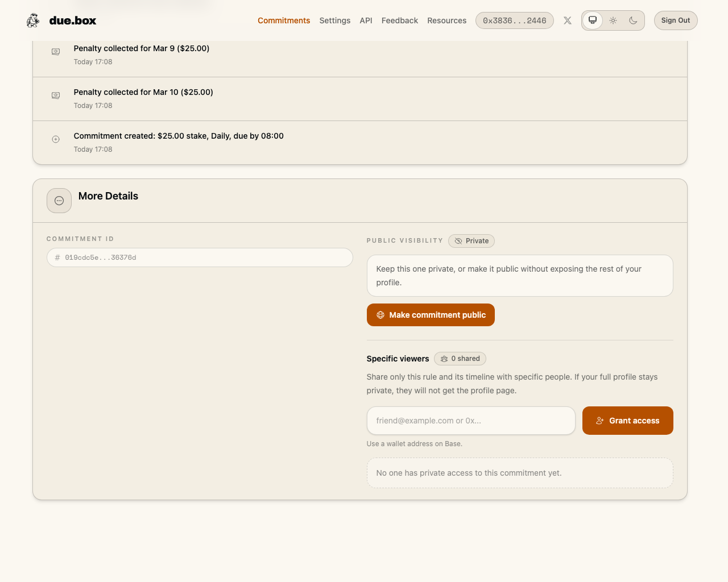Screen dimensions: 728x582
Task: Enable dark theme with moon icon
Action: tap(633, 20)
